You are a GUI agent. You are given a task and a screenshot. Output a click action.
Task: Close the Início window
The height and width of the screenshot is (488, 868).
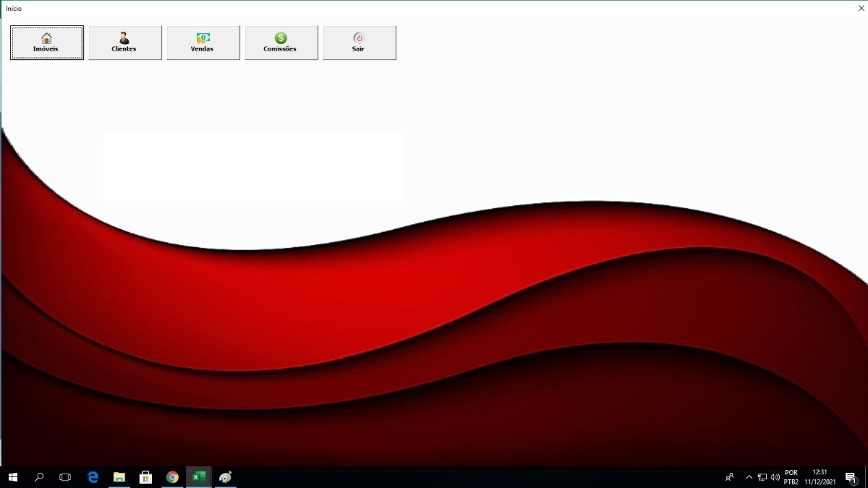pos(861,8)
